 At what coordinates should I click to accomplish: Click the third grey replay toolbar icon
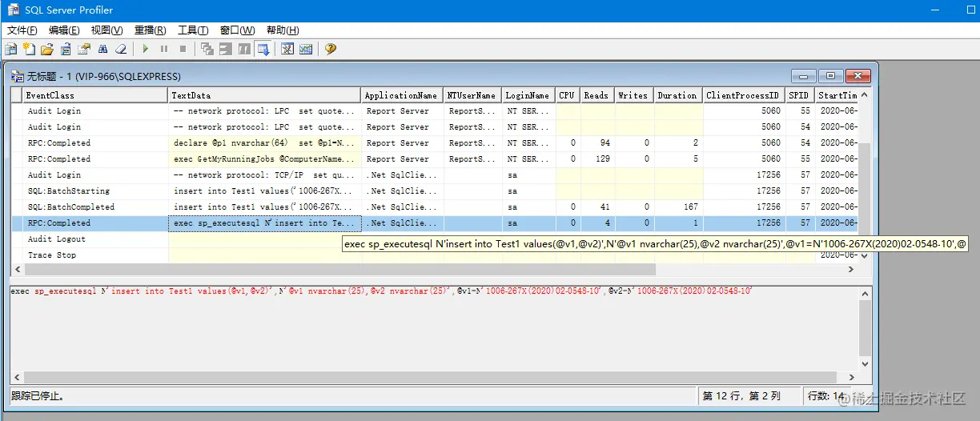[x=244, y=49]
